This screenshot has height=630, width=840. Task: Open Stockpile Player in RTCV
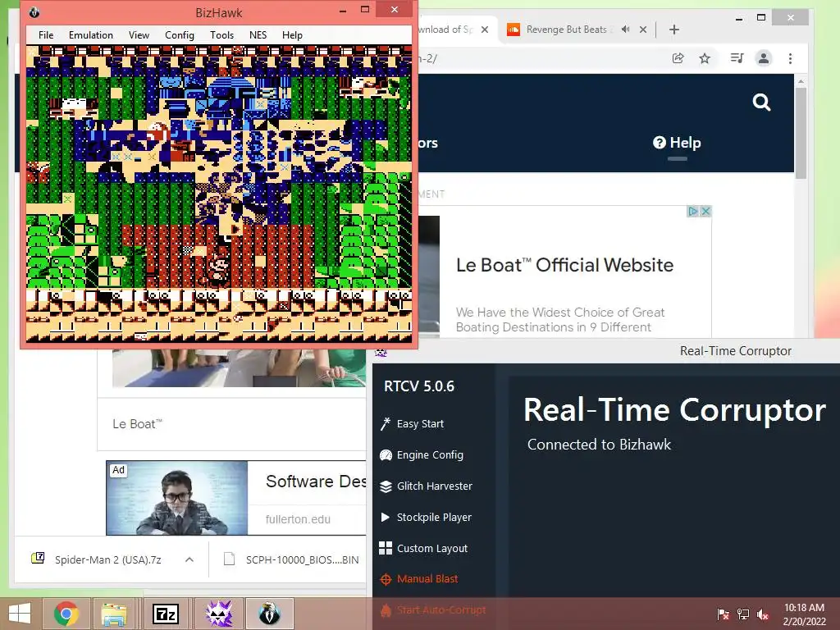(x=434, y=517)
